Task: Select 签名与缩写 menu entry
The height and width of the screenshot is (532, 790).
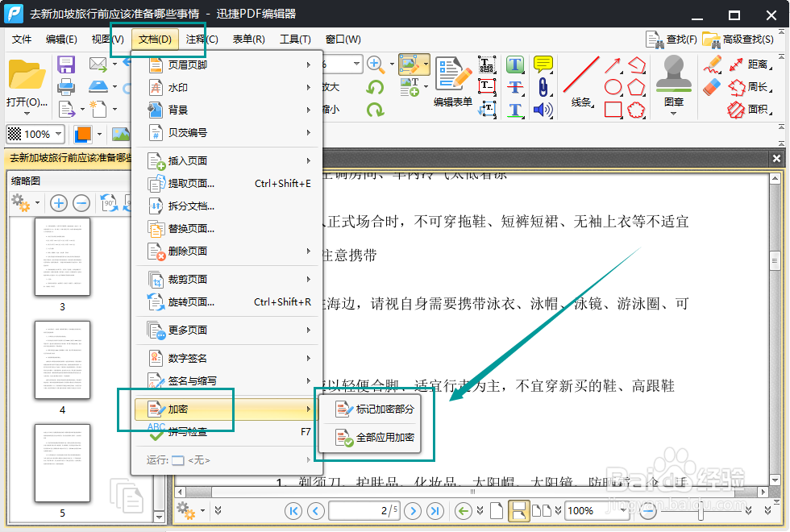Action: 228,380
